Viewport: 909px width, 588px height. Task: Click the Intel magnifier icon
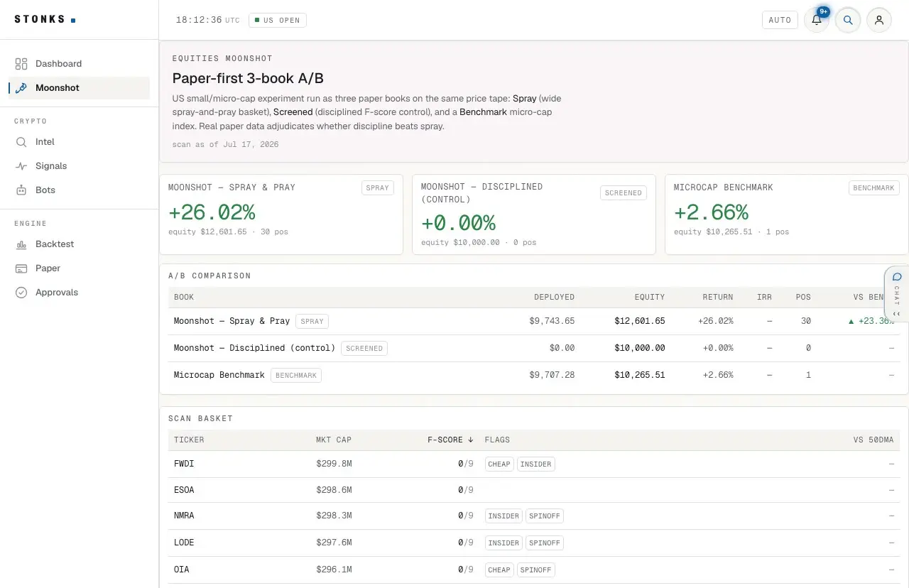21,142
